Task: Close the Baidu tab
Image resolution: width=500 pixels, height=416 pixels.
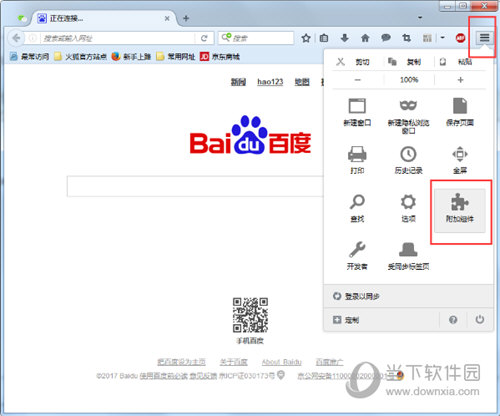Action: (167, 19)
